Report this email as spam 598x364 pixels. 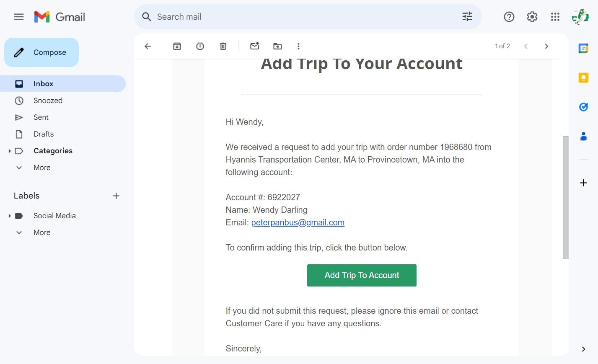coord(200,46)
